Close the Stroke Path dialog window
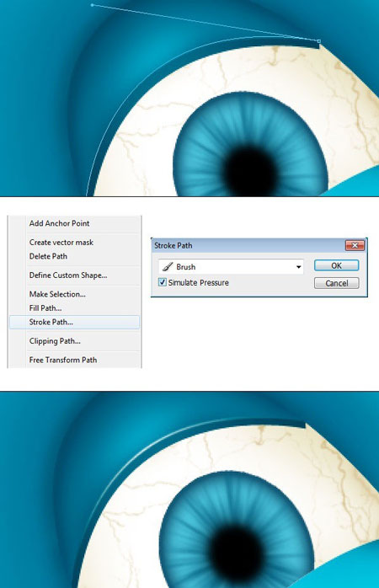This screenshot has height=588, width=379. point(355,245)
